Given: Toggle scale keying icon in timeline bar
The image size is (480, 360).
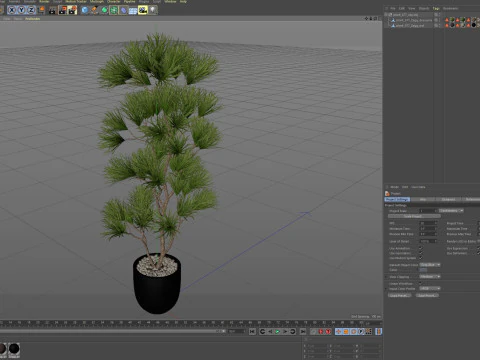Looking at the screenshot, I should click(x=346, y=331).
